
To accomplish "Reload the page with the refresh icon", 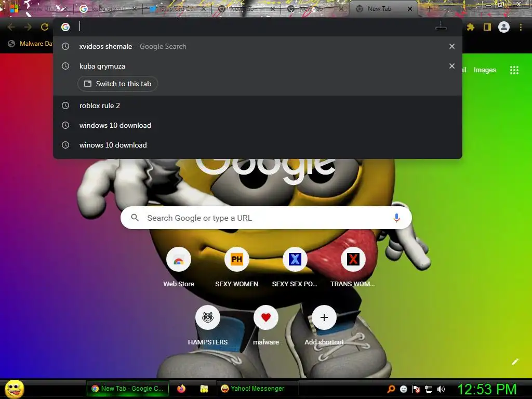I will tap(45, 27).
